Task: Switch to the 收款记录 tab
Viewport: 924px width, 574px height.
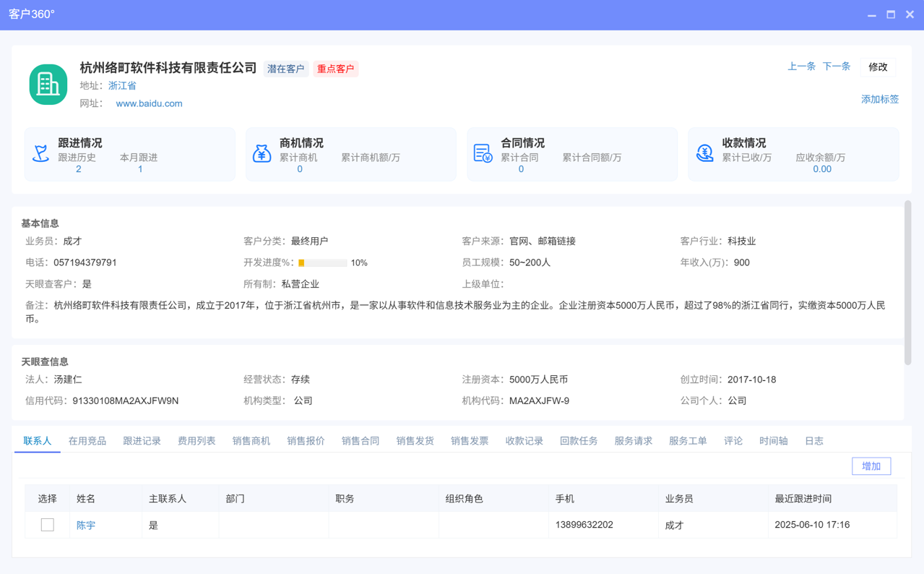Action: tap(524, 440)
